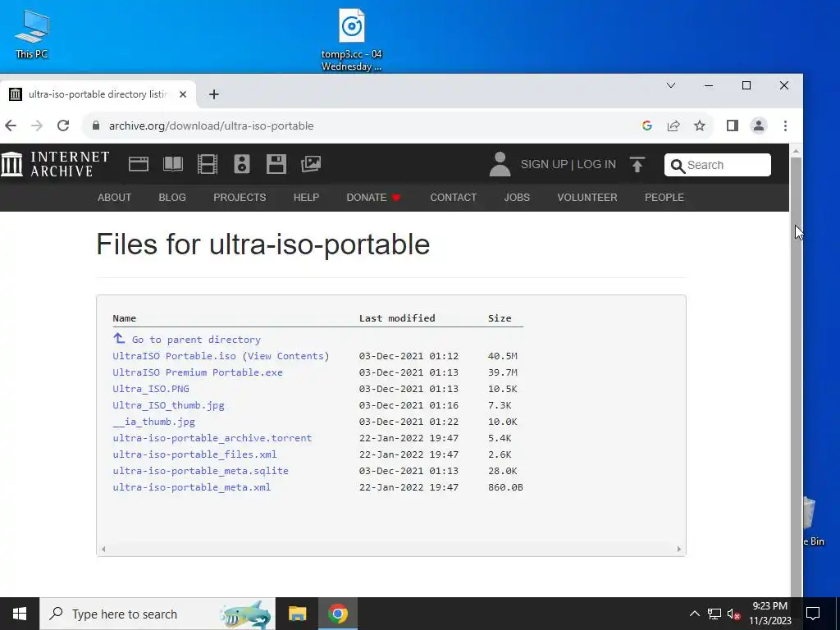Screen dimensions: 840x630
Task: Open the Internet Archive home logo
Action: pyautogui.click(x=55, y=164)
